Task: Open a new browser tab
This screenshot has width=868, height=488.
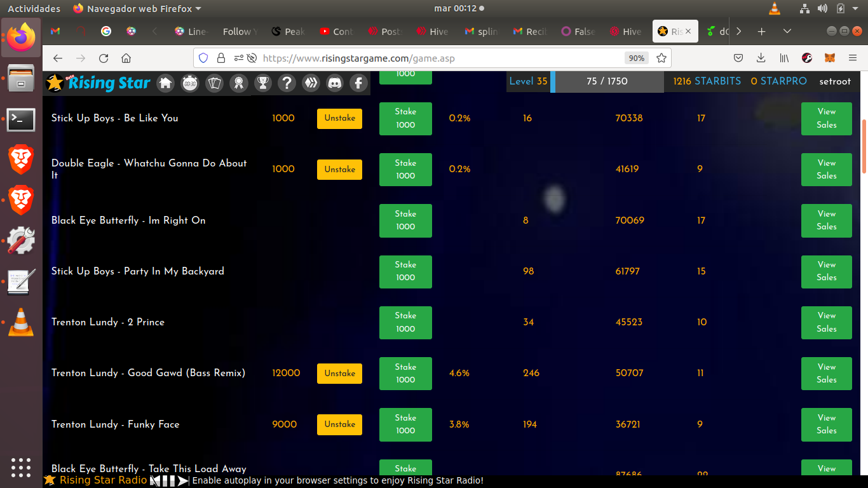Action: (x=761, y=31)
